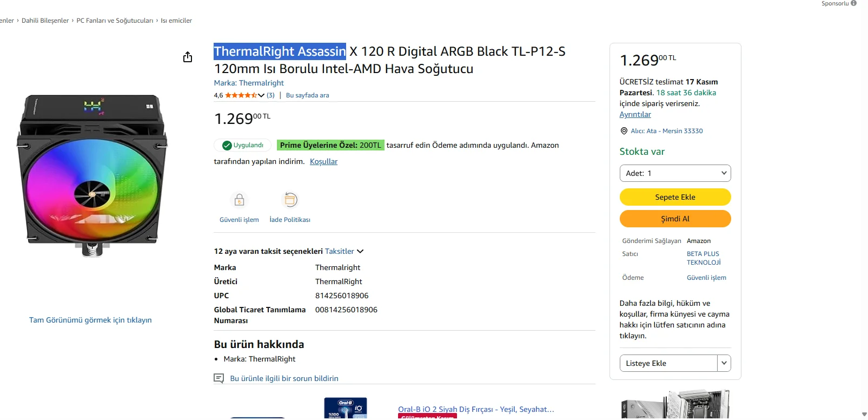The height and width of the screenshot is (420, 868).
Task: Click the Güvenli işlem lock icon
Action: tap(239, 200)
